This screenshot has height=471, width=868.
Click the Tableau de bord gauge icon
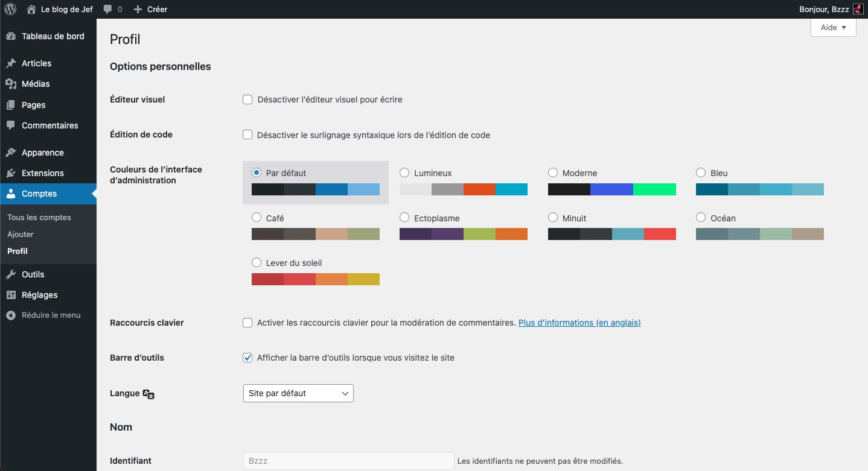[11, 36]
